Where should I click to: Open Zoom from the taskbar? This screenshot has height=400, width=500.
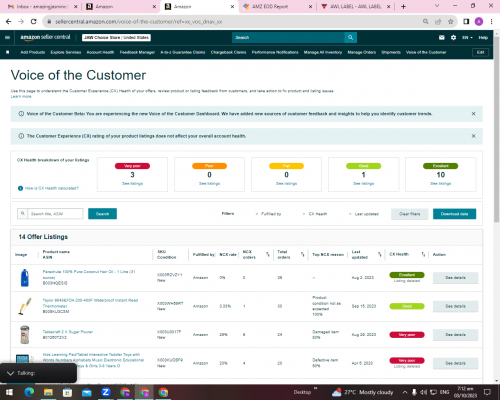coord(106,392)
